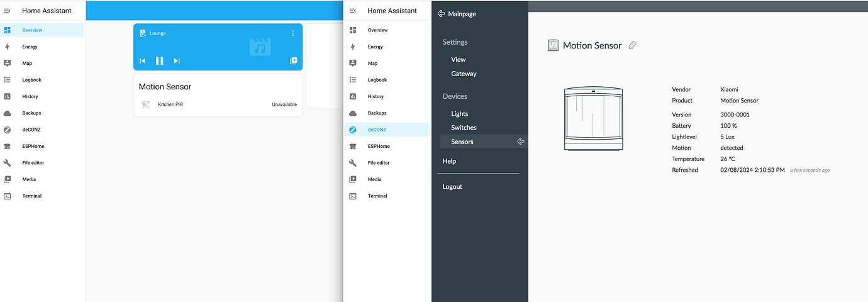Screen dimensions: 868x302
Task: Browse media from the Lounge card
Action: 293,60
